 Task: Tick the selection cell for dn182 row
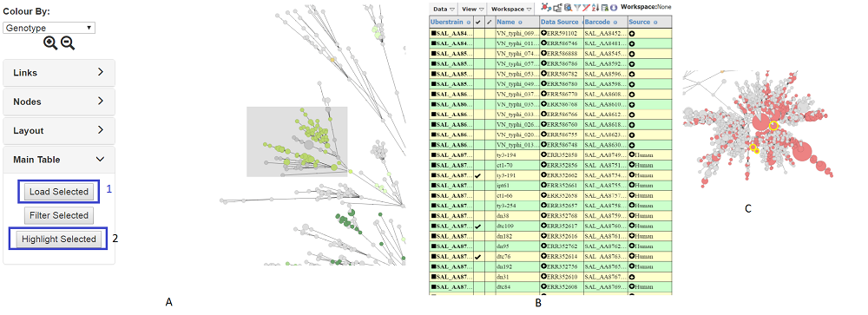[478, 236]
